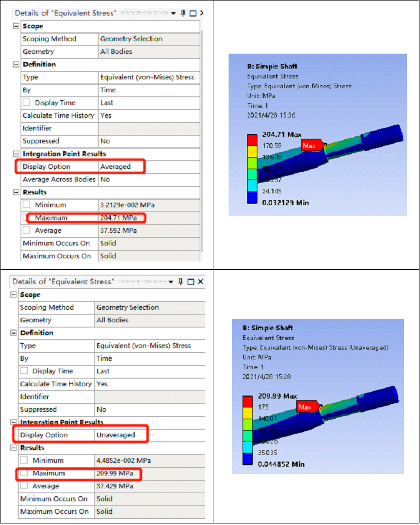Close the Unaveraged Equivalent Stress details panel
This screenshot has width=420, height=525.
[201, 282]
